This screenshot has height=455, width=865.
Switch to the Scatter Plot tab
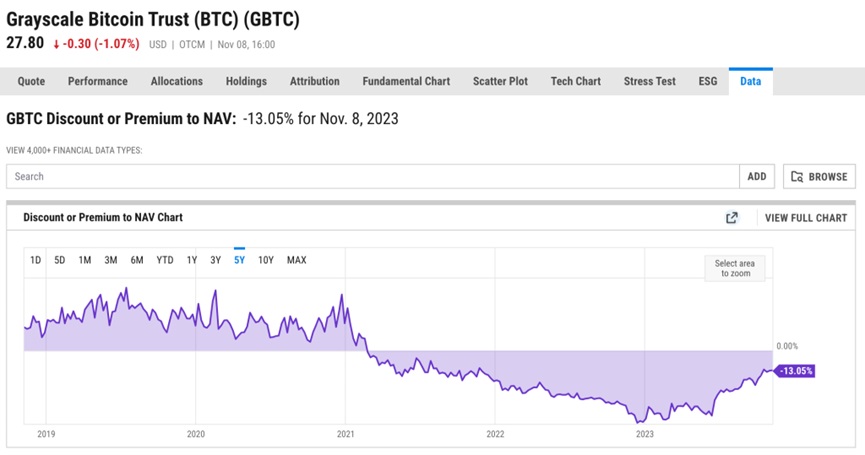[505, 82]
